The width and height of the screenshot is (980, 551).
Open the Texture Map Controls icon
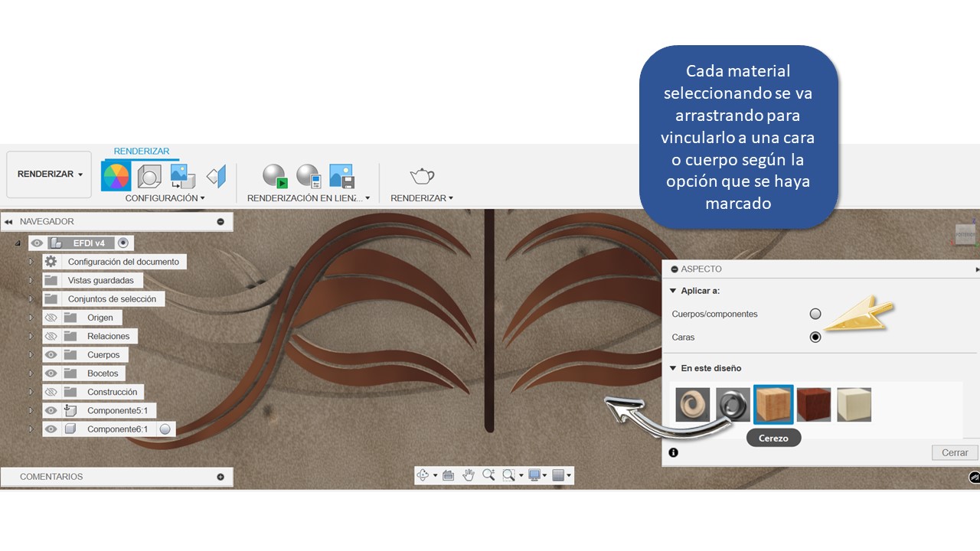[183, 177]
